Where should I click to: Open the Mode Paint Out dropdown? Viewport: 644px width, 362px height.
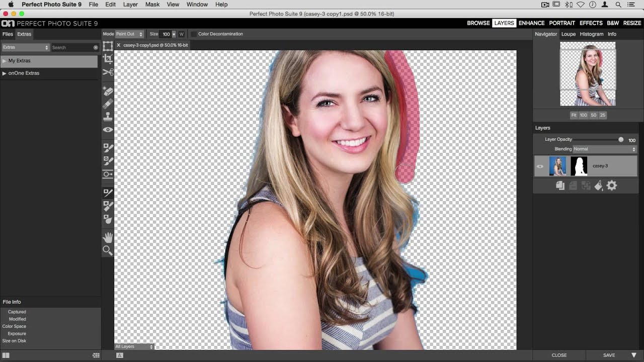[x=129, y=34]
